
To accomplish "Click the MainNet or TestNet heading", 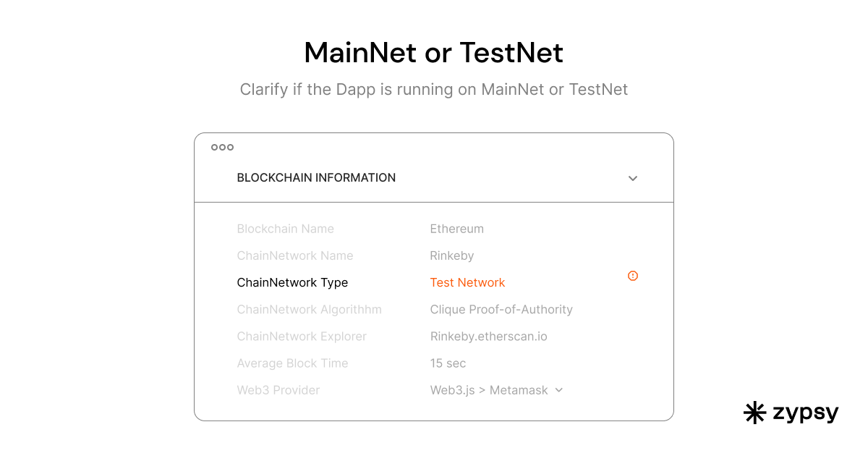I will [433, 53].
